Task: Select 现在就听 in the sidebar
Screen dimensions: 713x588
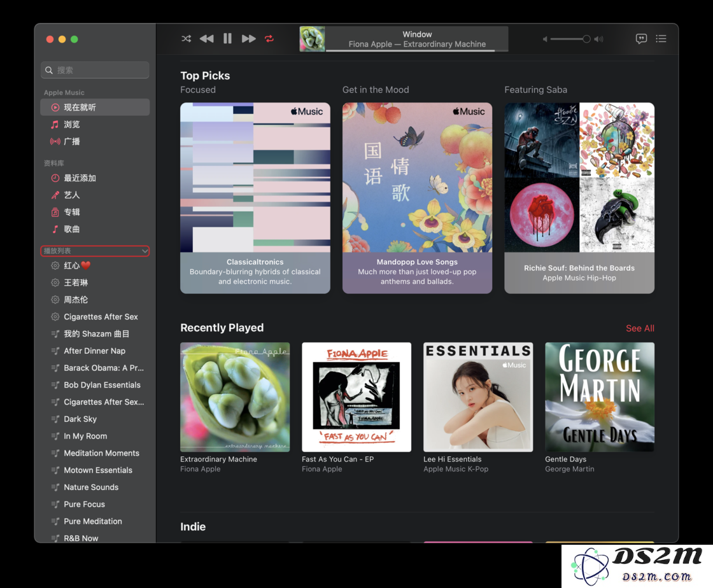Action: pyautogui.click(x=95, y=108)
